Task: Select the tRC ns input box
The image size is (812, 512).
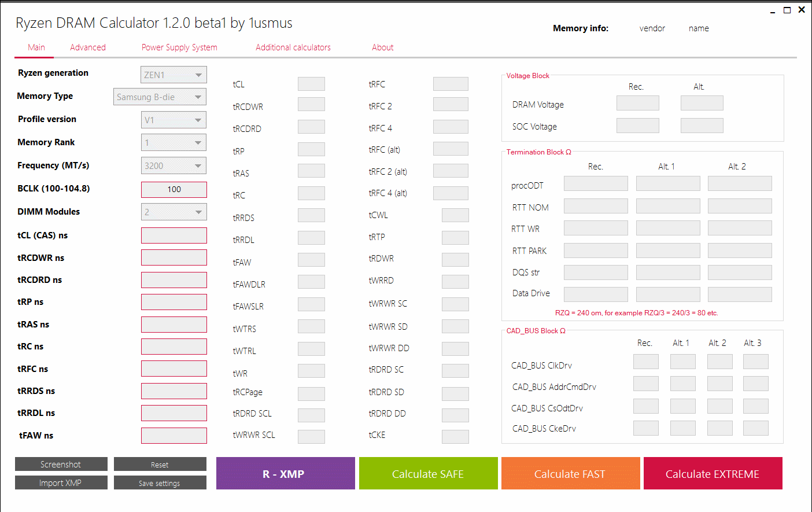Action: (174, 347)
